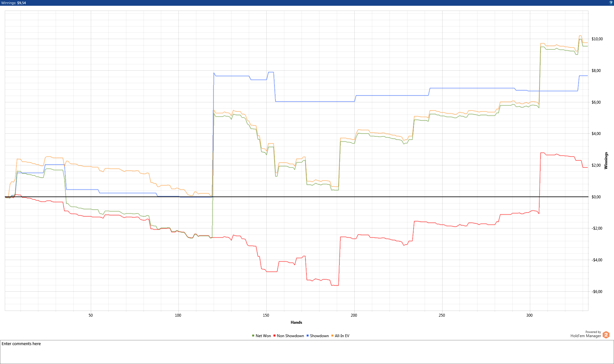The image size is (614, 364).
Task: Toggle the Net Won legend label
Action: pyautogui.click(x=263, y=336)
